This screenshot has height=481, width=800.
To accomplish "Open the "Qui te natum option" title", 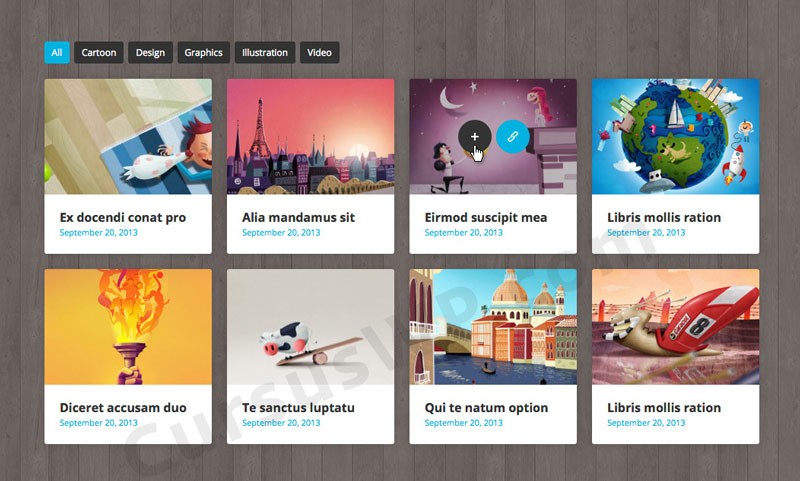I will [486, 407].
